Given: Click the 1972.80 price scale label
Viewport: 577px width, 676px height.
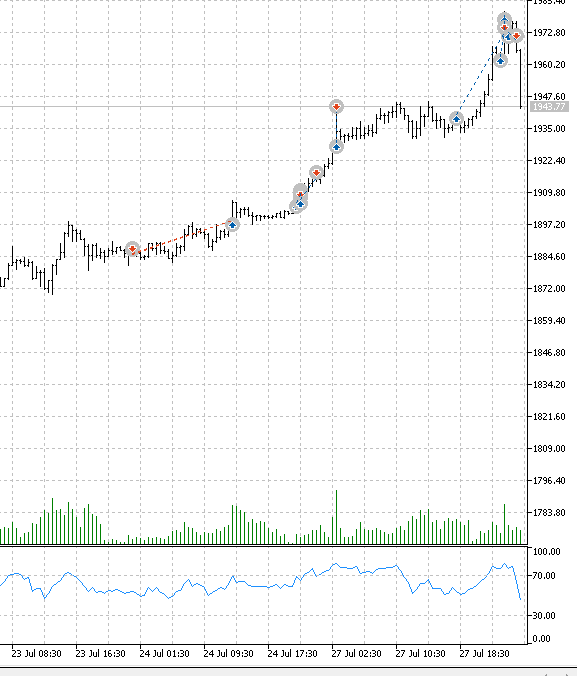Looking at the screenshot, I should coord(549,33).
